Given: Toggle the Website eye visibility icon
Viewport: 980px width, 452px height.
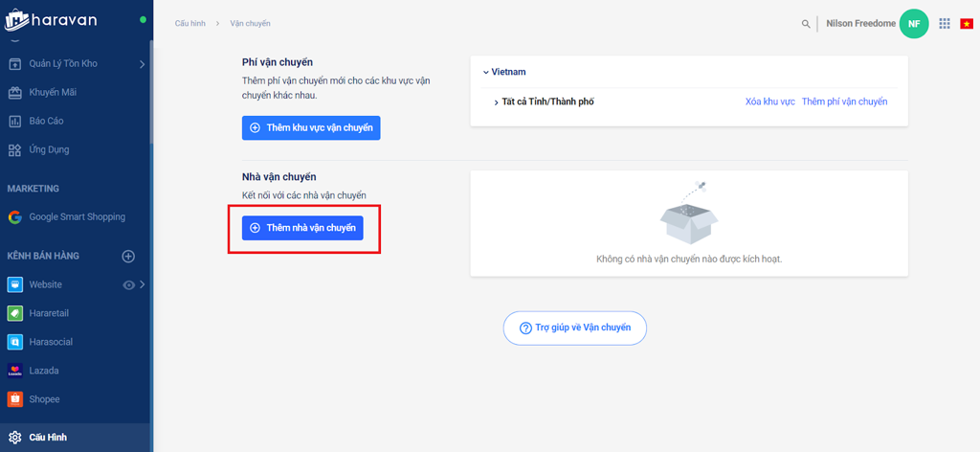Looking at the screenshot, I should [x=128, y=284].
